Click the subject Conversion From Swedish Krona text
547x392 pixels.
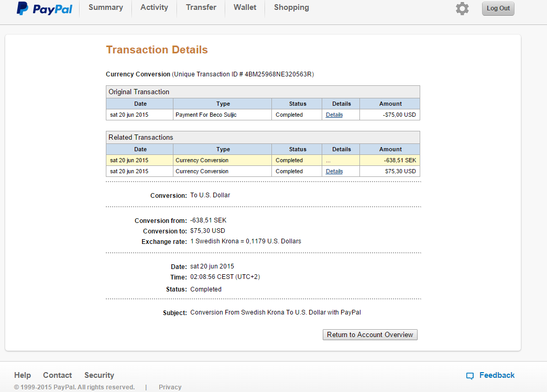pyautogui.click(x=276, y=312)
